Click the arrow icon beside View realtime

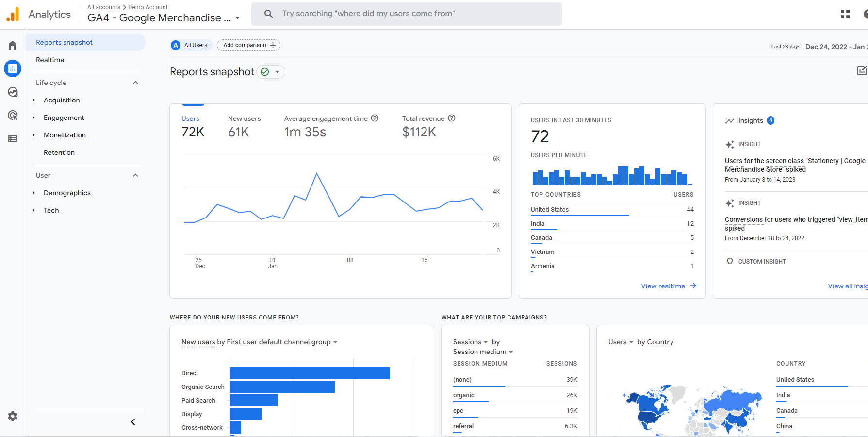[693, 286]
